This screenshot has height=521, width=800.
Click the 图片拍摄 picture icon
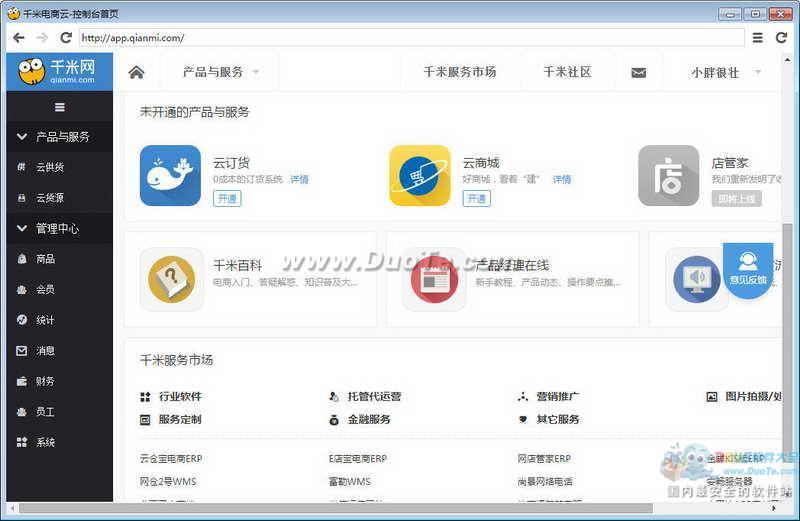712,396
